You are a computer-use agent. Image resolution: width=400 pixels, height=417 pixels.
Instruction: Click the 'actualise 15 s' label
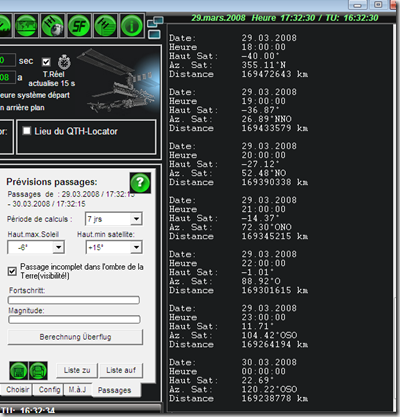(51, 83)
